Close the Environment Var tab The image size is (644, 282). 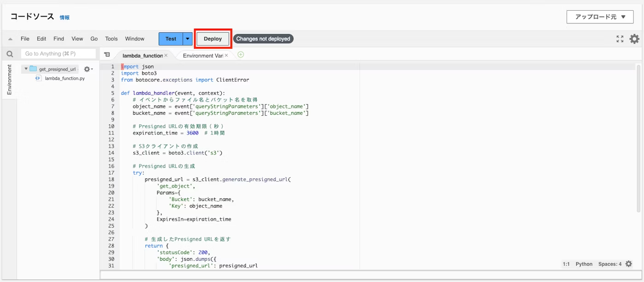[226, 55]
